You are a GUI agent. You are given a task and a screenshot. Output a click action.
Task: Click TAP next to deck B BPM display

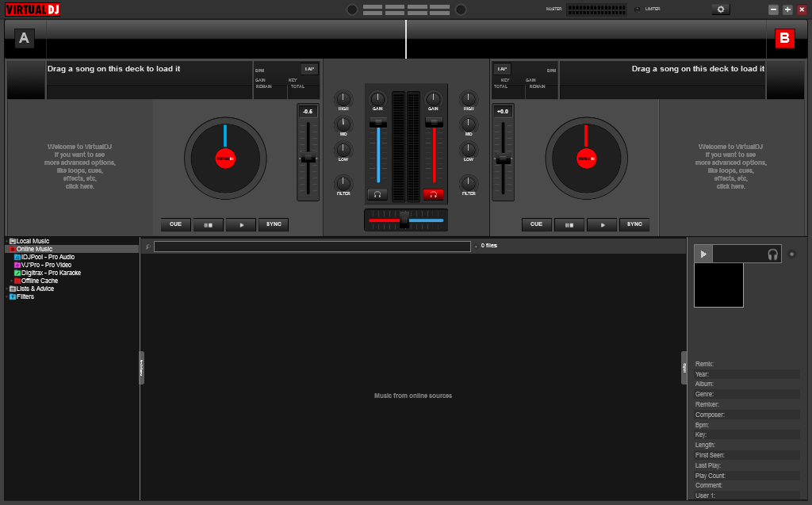click(x=500, y=69)
